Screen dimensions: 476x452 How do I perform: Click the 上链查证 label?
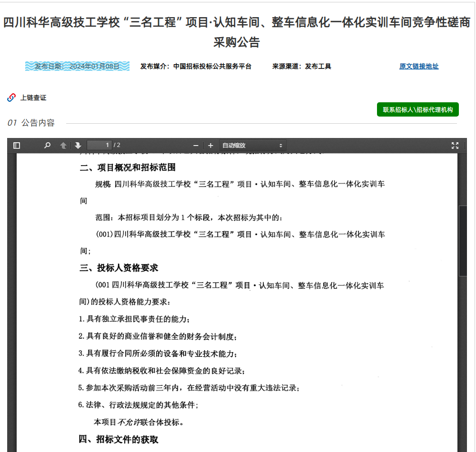tap(33, 98)
